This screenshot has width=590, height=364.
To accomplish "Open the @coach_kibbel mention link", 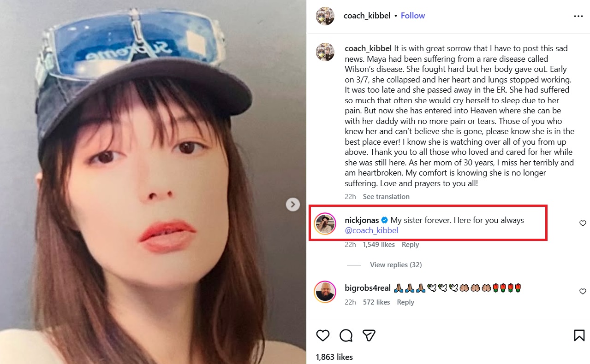I will pos(371,230).
